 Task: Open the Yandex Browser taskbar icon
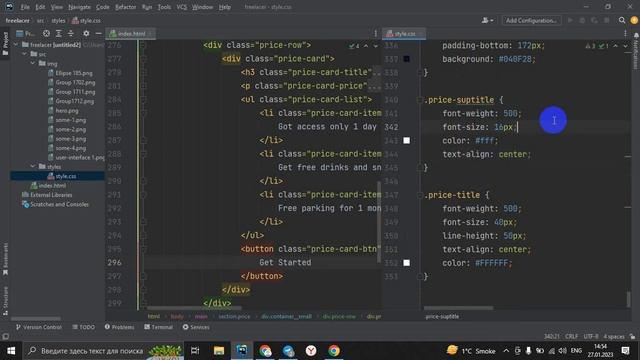tap(311, 351)
